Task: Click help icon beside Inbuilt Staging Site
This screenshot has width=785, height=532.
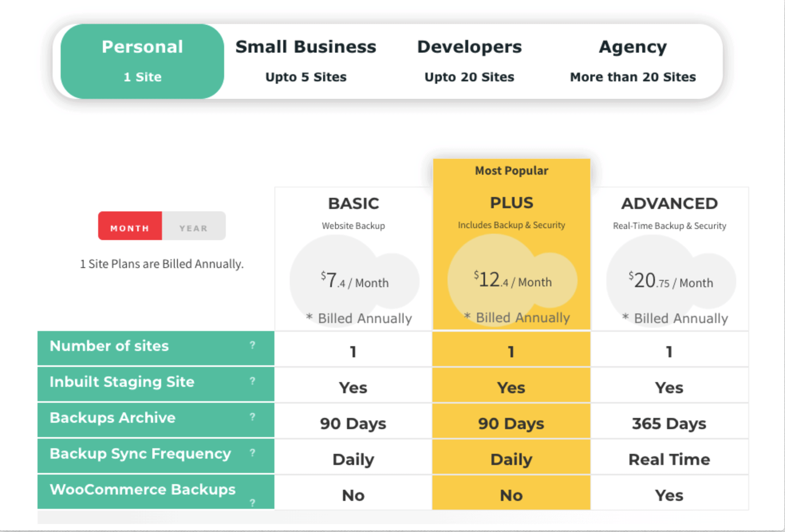Action: [x=252, y=381]
